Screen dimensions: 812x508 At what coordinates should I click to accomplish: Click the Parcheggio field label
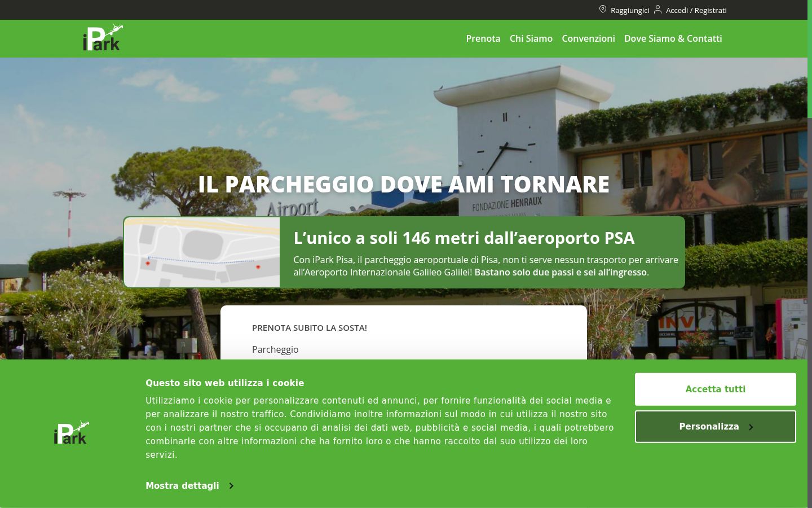tap(275, 349)
